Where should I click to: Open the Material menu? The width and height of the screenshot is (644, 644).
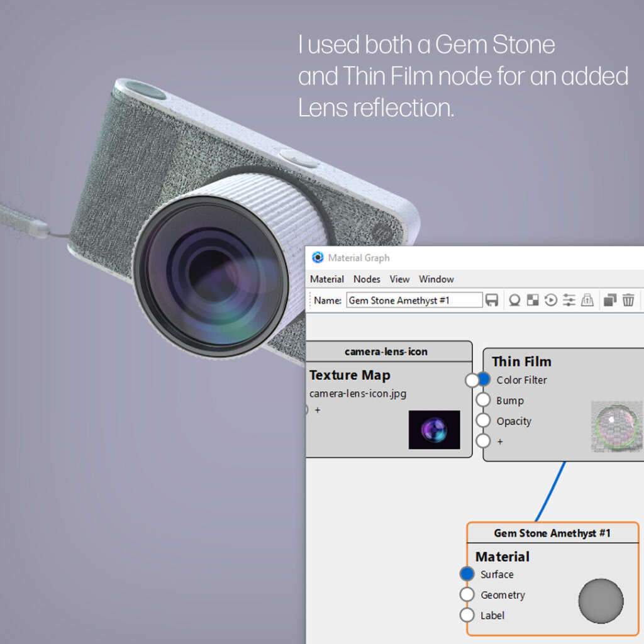[x=327, y=279]
